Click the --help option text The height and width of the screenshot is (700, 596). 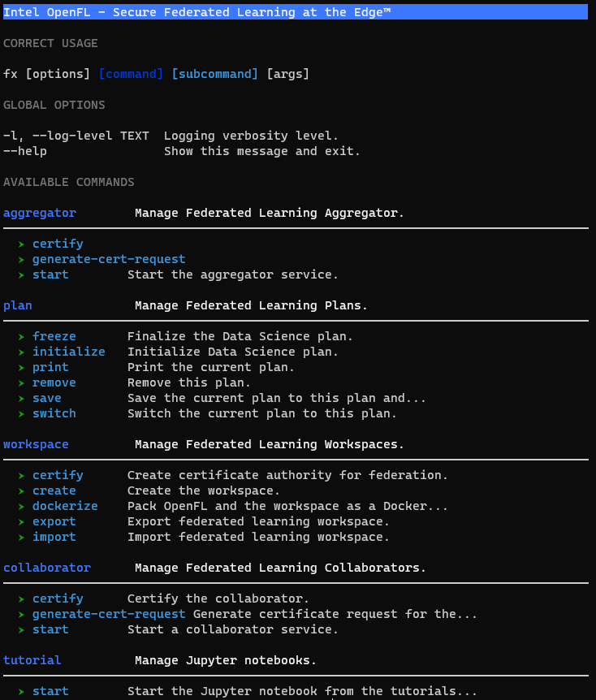click(25, 151)
